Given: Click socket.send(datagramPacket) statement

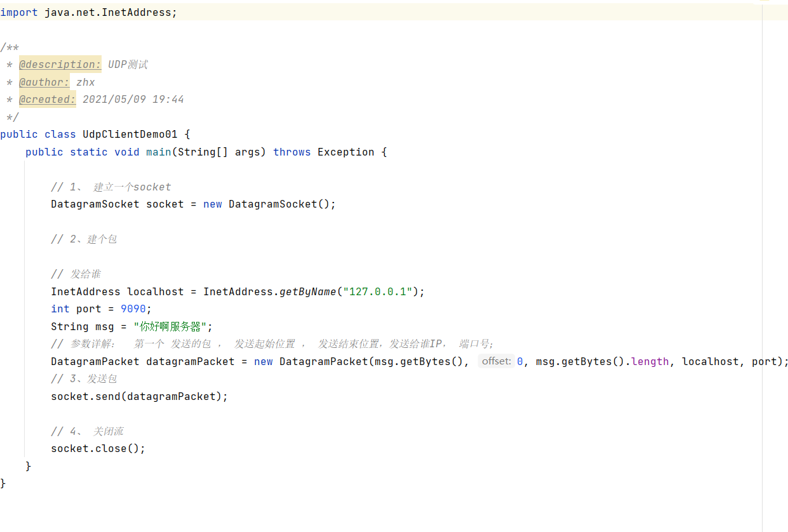Looking at the screenshot, I should click(140, 396).
